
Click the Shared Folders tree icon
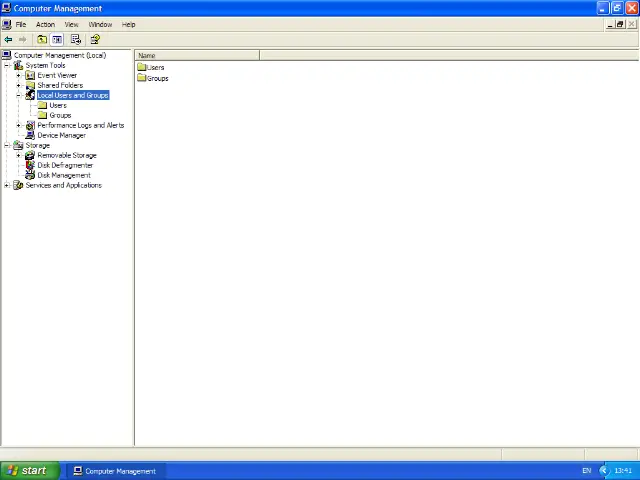click(30, 85)
